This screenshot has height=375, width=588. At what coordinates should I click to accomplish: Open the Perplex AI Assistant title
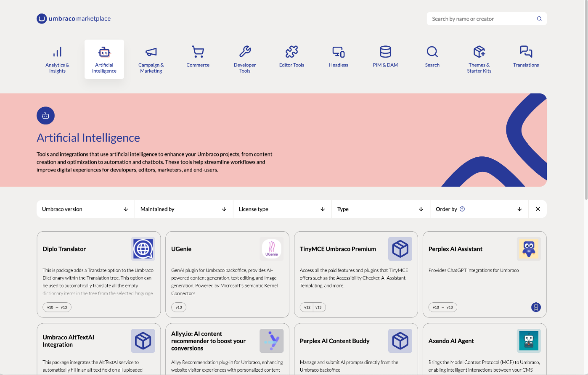point(456,249)
